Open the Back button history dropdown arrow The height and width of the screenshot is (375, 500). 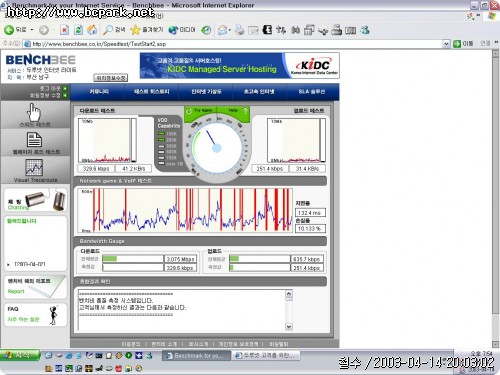coord(32,30)
